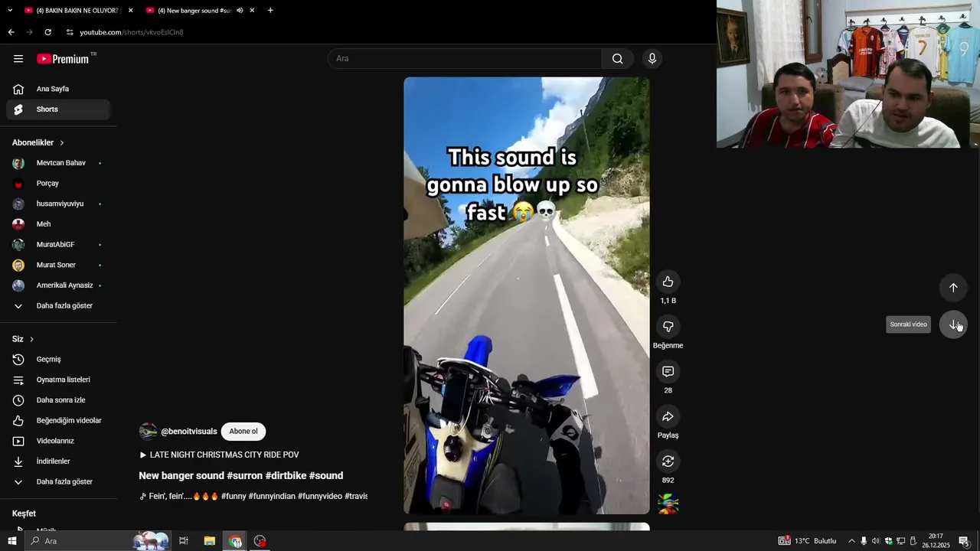Image resolution: width=980 pixels, height=551 pixels.
Task: Open Oynatma listeleri playlists
Action: 58,380
